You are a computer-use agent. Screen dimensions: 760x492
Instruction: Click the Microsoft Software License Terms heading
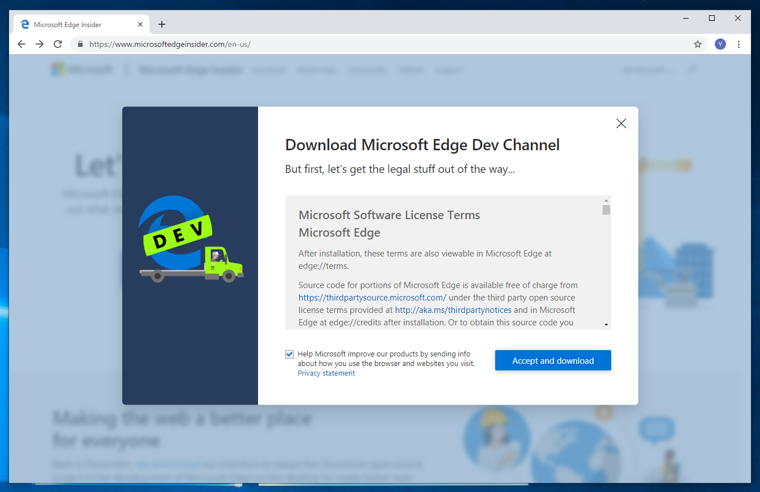[x=389, y=215]
